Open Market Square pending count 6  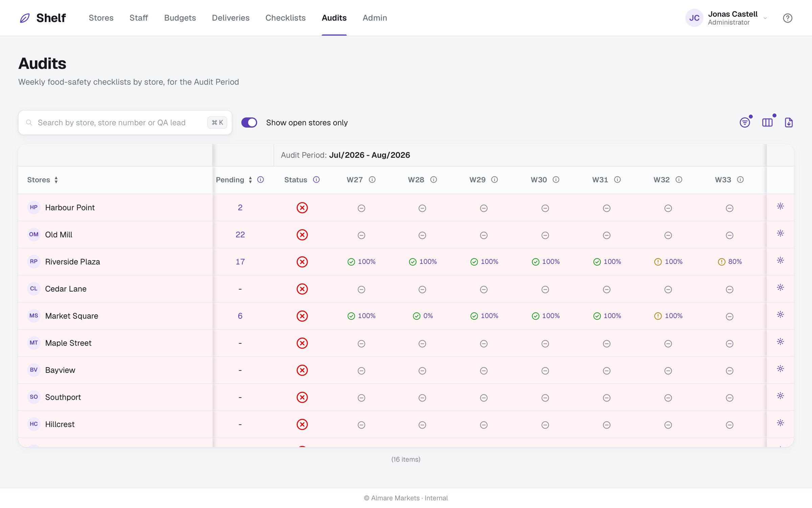point(240,316)
